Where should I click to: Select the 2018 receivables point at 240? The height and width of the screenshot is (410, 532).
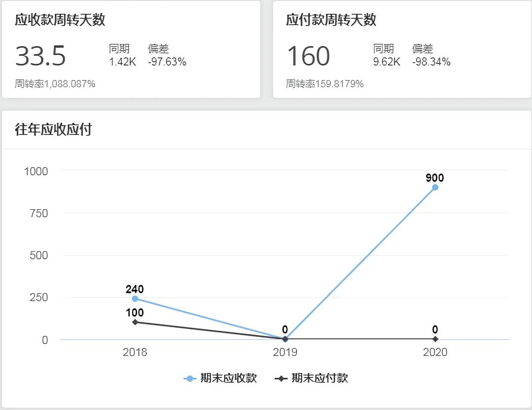coord(134,298)
